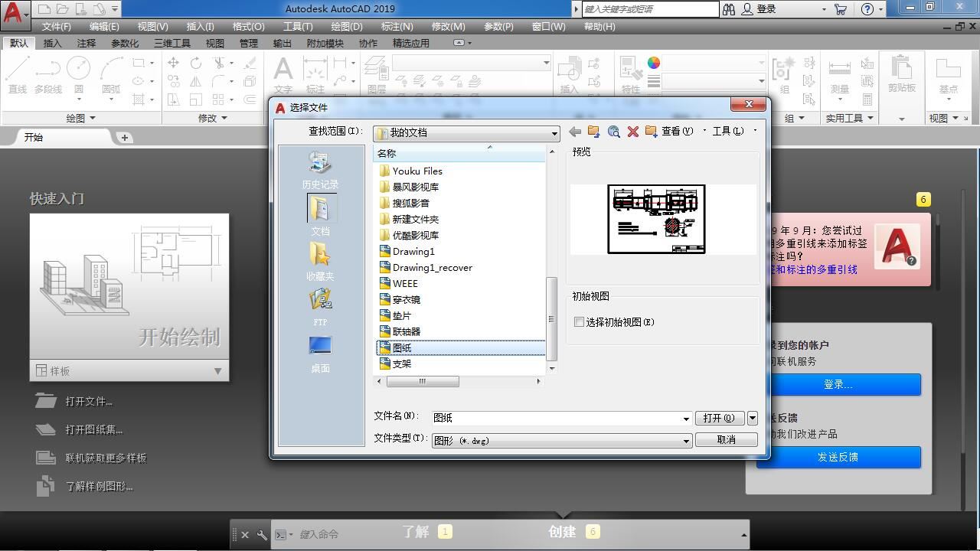
Task: Click the search the web icon
Action: coord(613,132)
